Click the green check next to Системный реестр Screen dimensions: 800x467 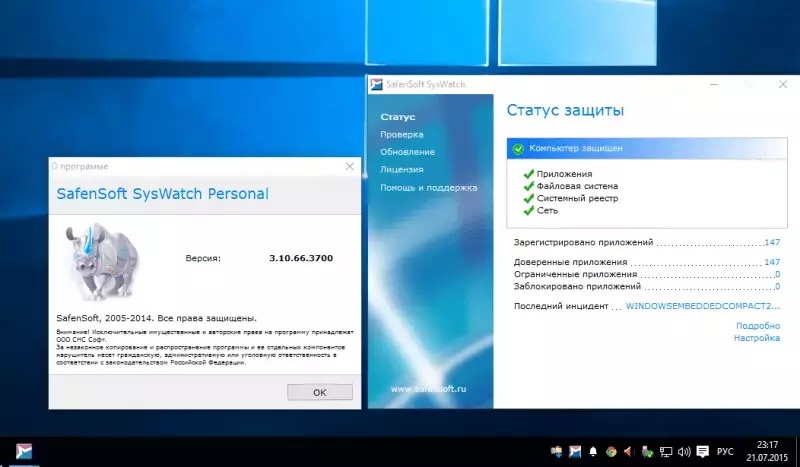click(529, 198)
